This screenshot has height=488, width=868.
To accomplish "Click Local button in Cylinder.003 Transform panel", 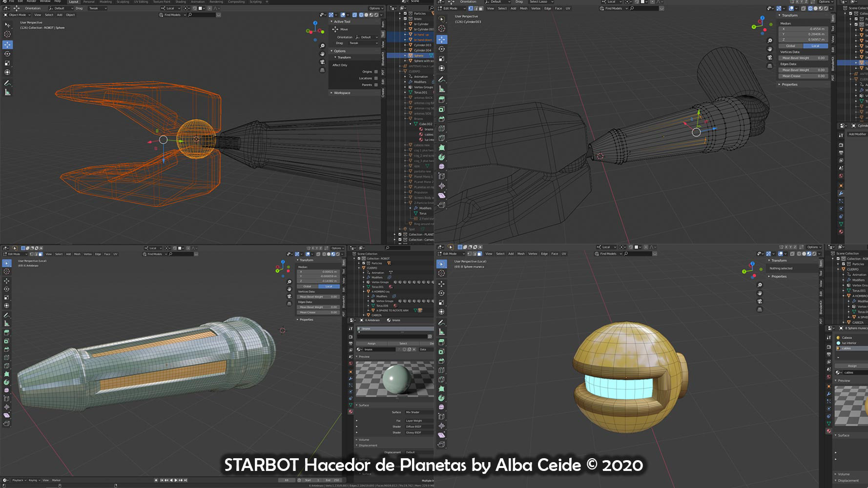I will tap(815, 46).
